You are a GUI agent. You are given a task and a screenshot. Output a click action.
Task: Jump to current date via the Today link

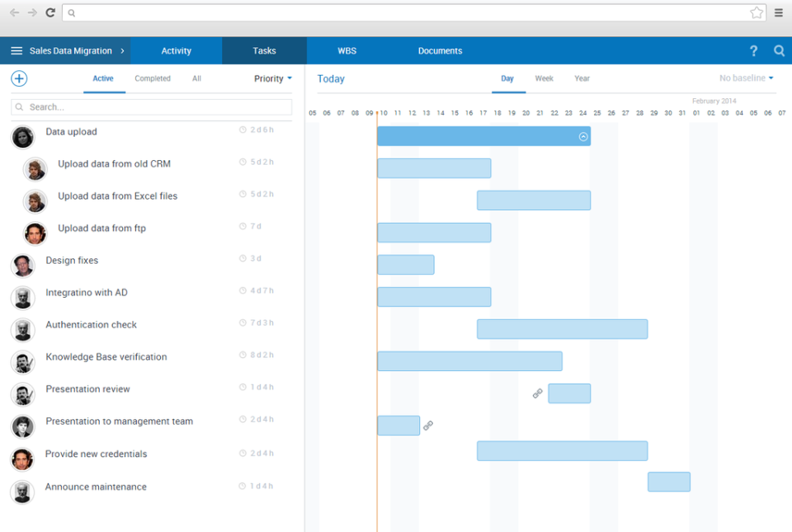331,78
